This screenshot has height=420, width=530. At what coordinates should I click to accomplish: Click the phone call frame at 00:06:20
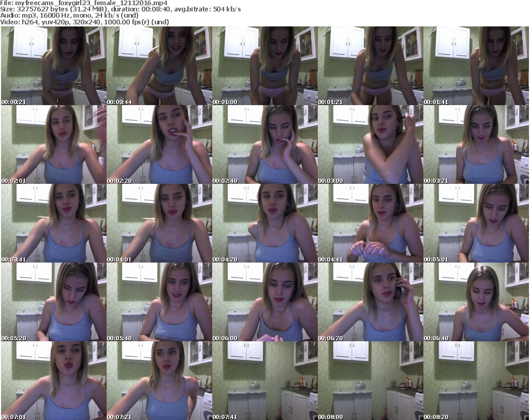[370, 302]
